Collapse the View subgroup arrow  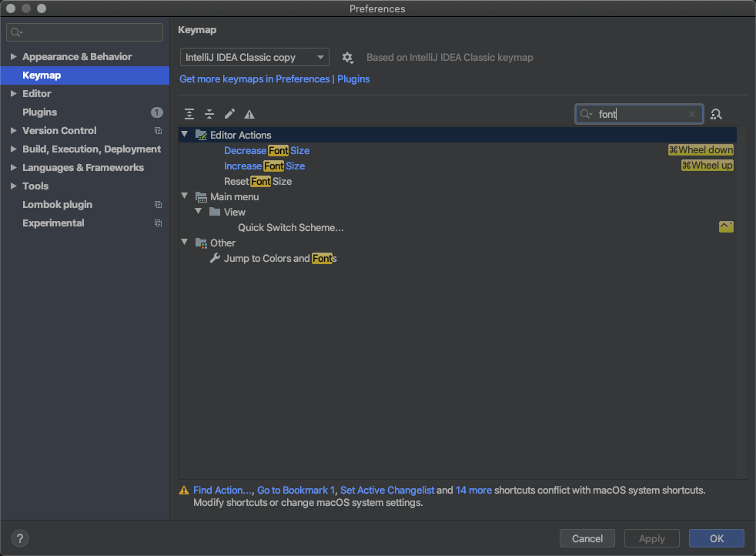pos(199,211)
